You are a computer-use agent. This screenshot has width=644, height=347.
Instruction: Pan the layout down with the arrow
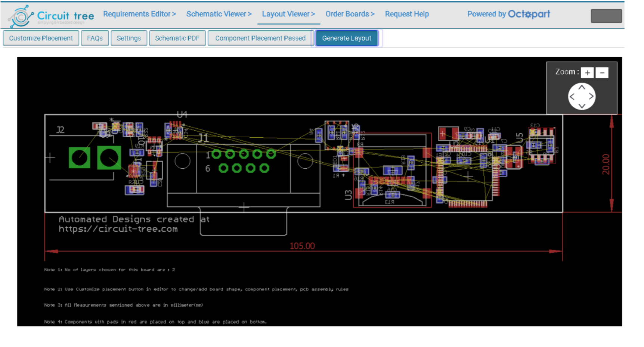point(582,106)
